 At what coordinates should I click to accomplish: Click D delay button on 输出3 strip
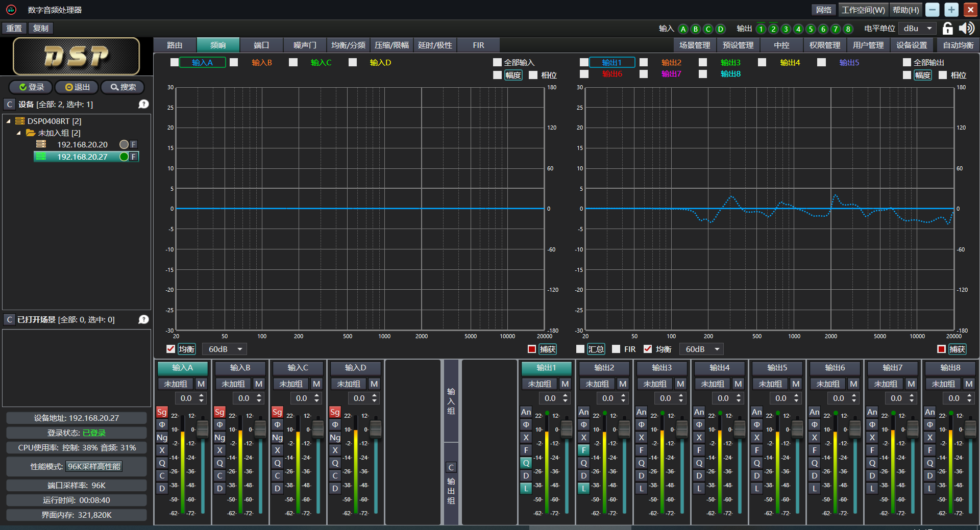point(641,476)
